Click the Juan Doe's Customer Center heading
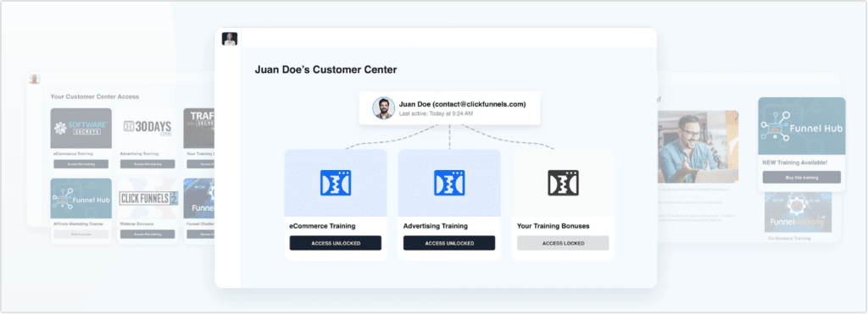 tap(325, 70)
